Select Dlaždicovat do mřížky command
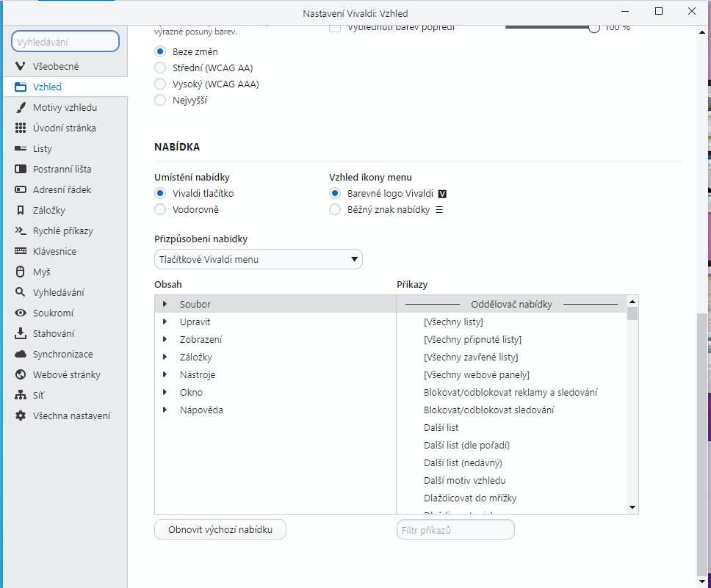The height and width of the screenshot is (588, 711). click(511, 498)
